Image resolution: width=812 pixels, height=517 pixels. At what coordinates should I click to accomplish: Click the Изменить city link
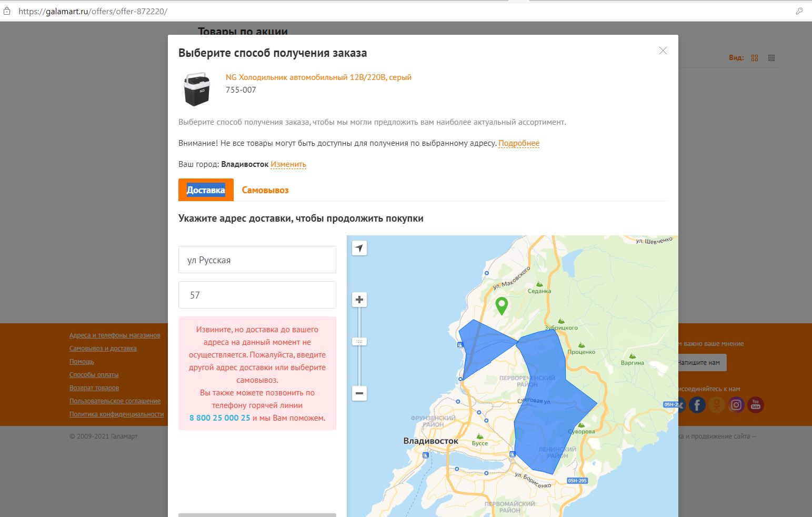[288, 164]
